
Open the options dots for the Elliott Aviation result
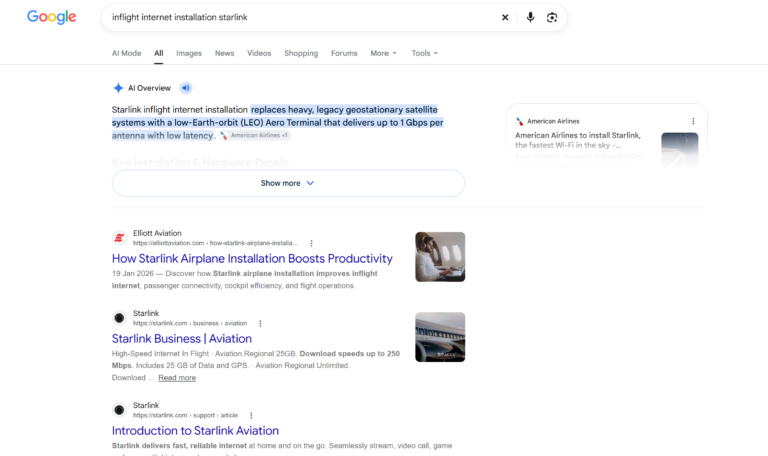pos(312,243)
